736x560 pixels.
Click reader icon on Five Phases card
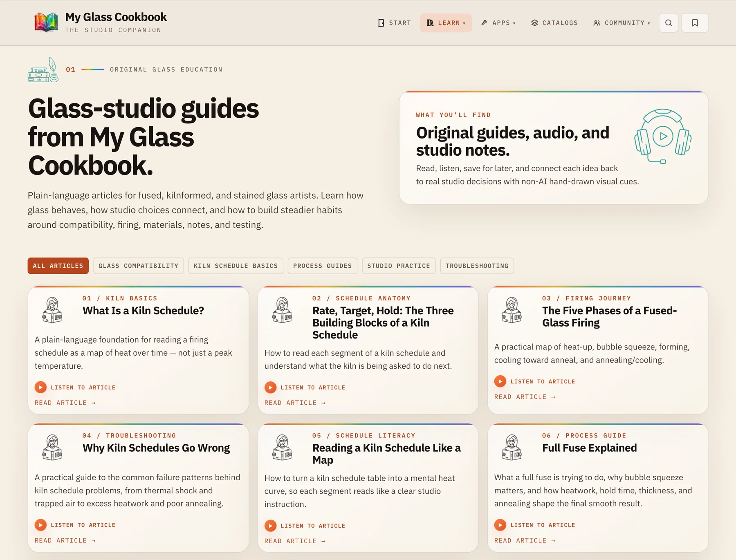pyautogui.click(x=512, y=310)
